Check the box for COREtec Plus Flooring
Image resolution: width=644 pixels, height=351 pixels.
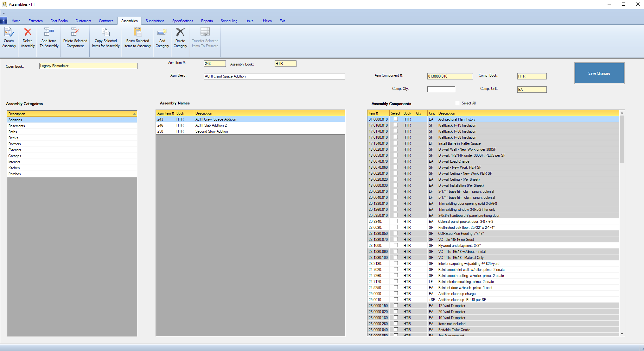click(396, 234)
